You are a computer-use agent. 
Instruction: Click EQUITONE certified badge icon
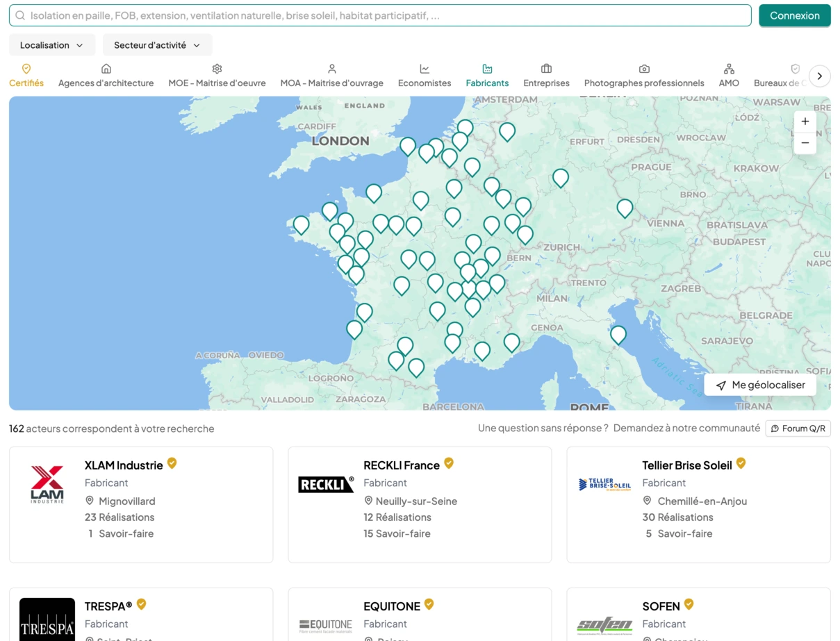pos(429,604)
